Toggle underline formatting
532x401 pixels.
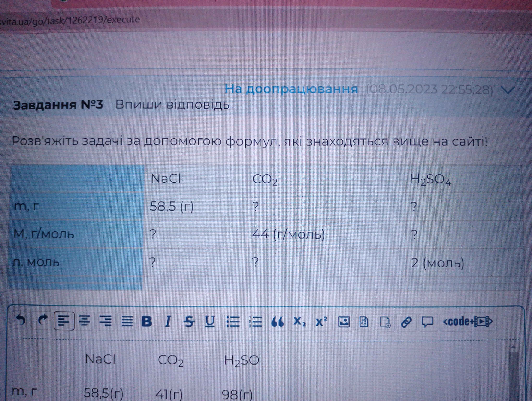click(x=210, y=321)
